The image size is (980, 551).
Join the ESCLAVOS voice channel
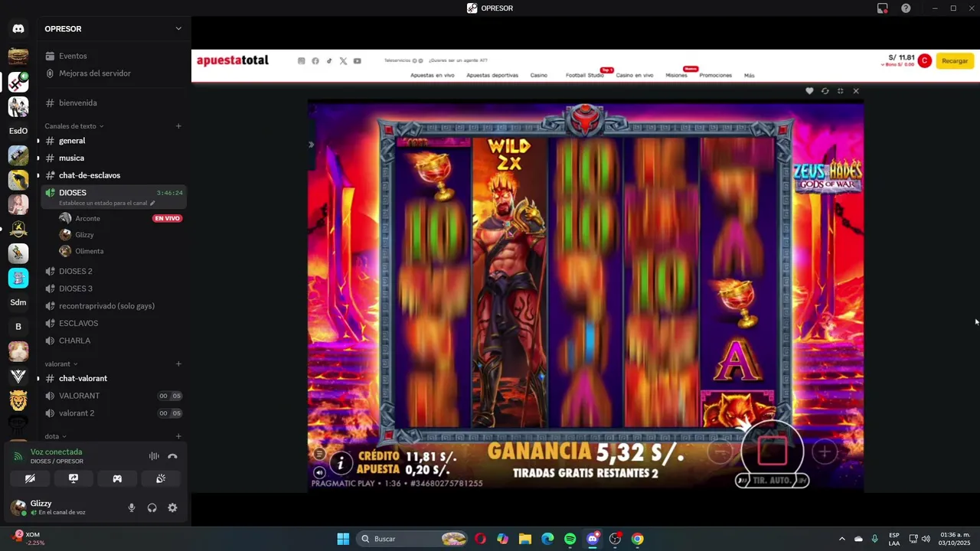(113, 323)
